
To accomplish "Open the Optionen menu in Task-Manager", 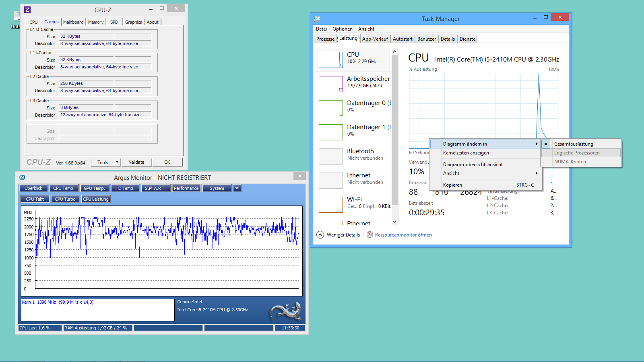I will coord(342,29).
